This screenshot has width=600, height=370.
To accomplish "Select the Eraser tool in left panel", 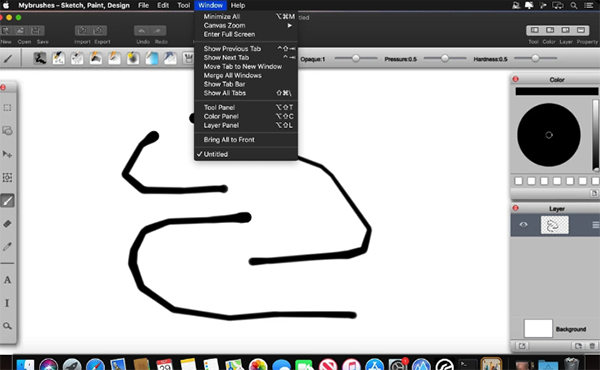I will [7, 224].
